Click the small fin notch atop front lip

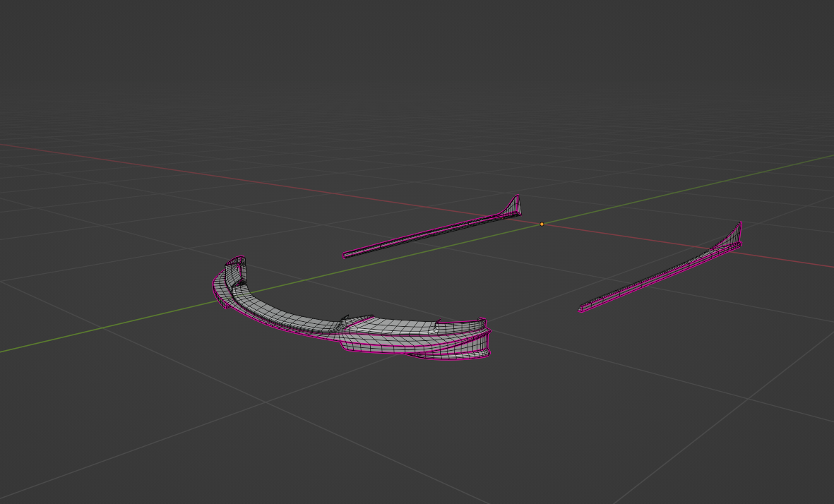coord(346,319)
